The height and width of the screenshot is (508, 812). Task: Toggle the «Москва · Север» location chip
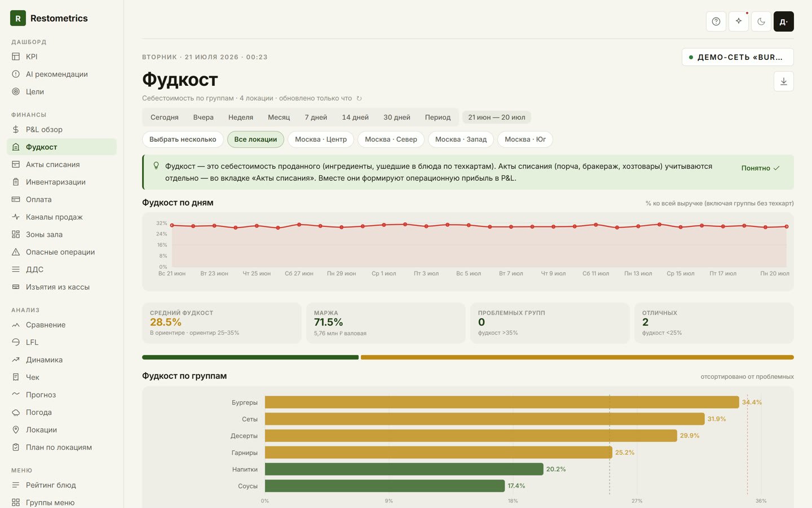tap(391, 139)
